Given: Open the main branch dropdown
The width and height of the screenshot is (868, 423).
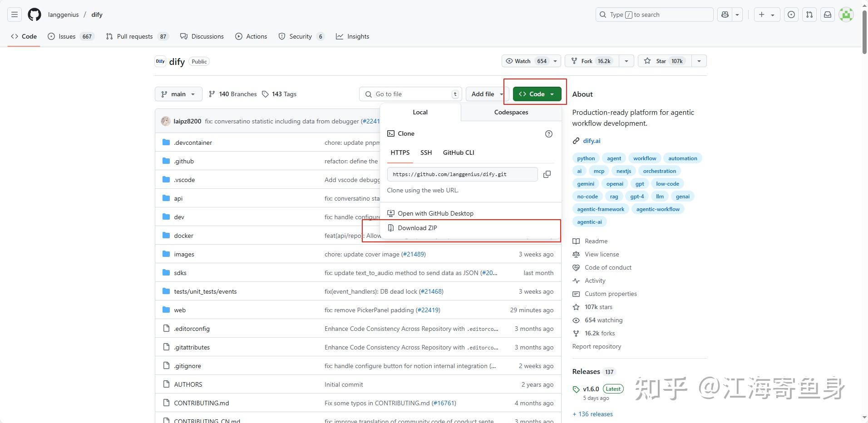Looking at the screenshot, I should pos(178,94).
